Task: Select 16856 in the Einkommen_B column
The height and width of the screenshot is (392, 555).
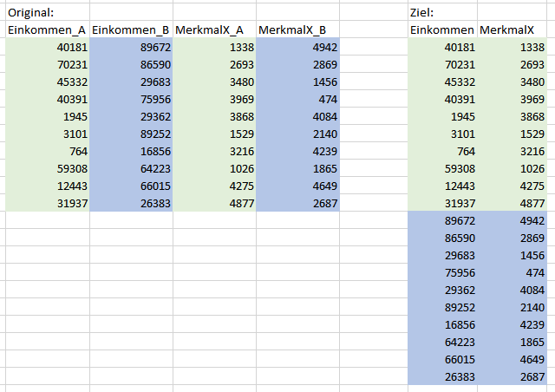Action: click(x=131, y=151)
